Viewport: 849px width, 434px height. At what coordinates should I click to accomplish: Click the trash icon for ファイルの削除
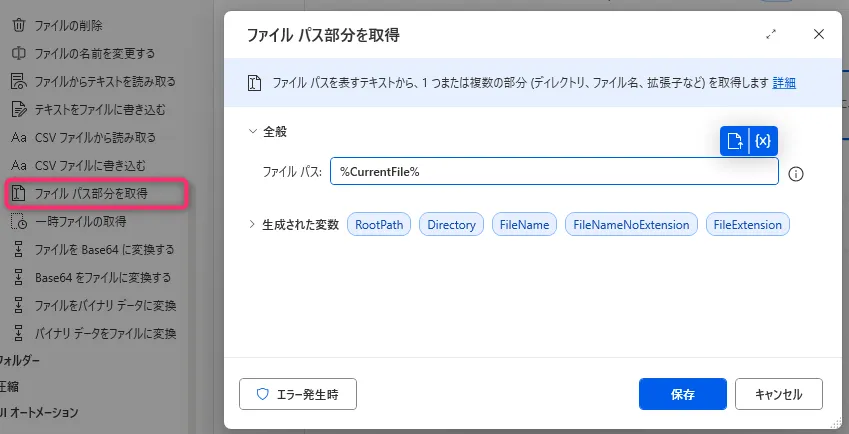click(18, 25)
